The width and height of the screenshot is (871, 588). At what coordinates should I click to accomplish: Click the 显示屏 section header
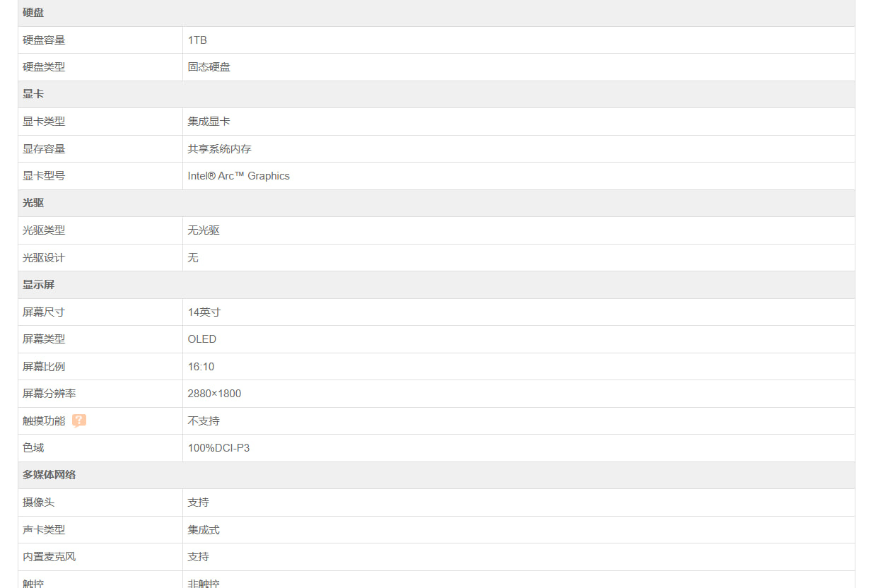(x=38, y=285)
